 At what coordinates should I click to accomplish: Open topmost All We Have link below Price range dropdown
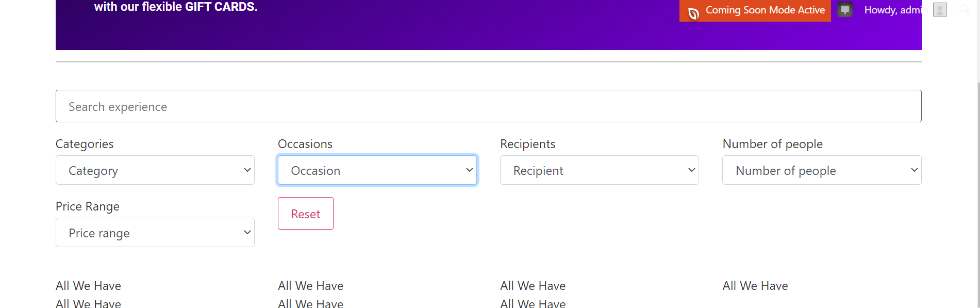(88, 286)
